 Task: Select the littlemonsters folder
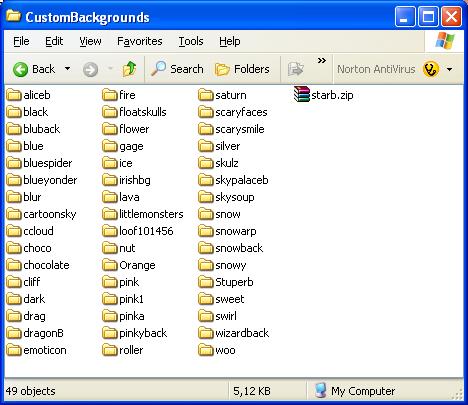tap(143, 214)
